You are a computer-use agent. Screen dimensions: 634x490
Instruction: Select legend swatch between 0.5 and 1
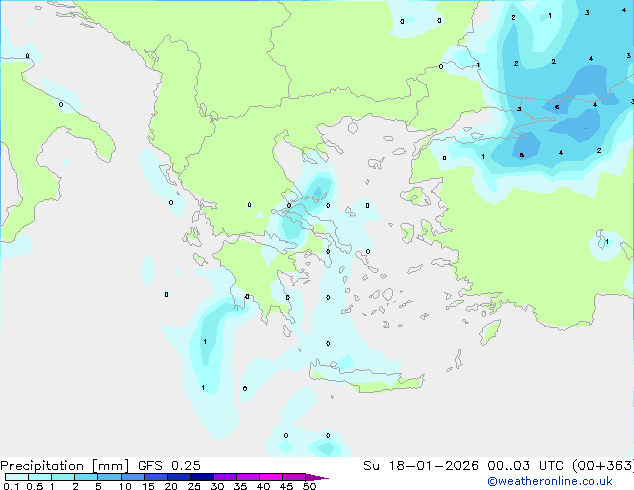(x=40, y=477)
